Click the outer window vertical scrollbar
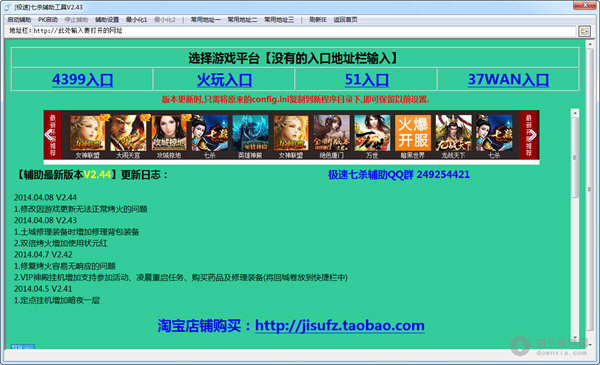 [590, 189]
